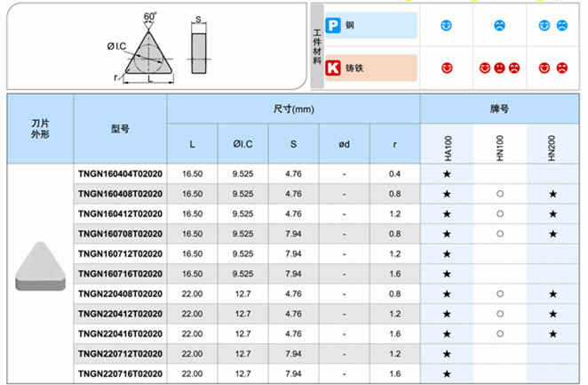588x385 pixels.
Task: Click the neutral red face in middle cast iron cell
Action: click(x=499, y=68)
